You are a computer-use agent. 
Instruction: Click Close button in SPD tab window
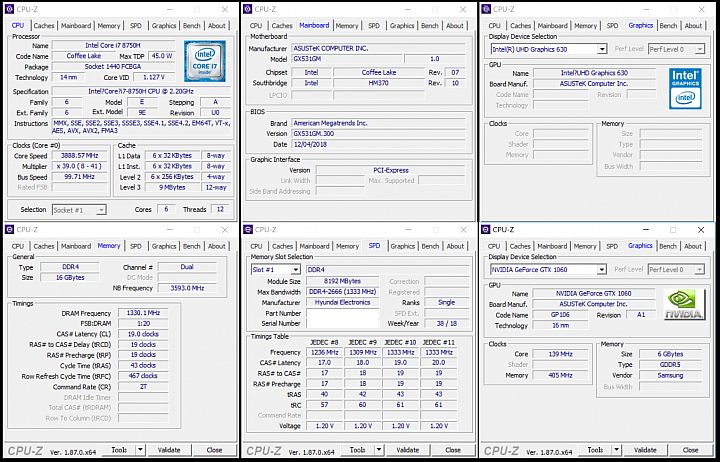(x=453, y=450)
